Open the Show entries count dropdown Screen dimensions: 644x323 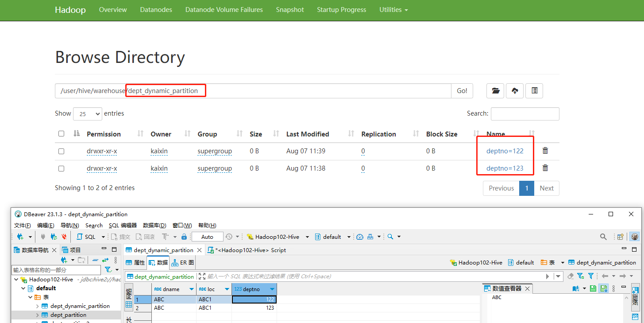click(88, 114)
